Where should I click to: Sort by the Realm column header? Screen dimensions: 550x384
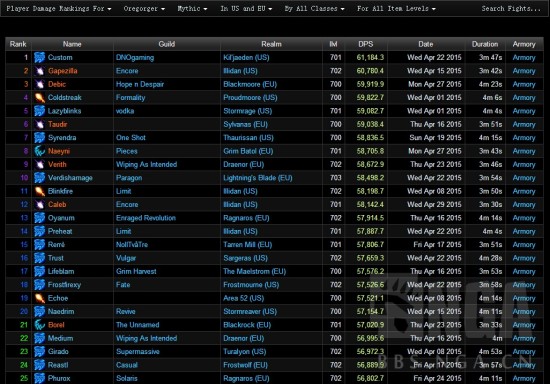(x=271, y=44)
